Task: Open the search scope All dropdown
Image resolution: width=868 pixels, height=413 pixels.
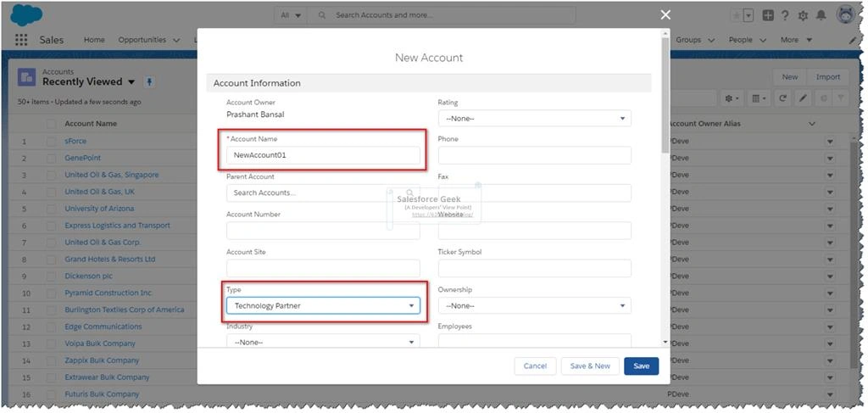Action: click(x=291, y=15)
